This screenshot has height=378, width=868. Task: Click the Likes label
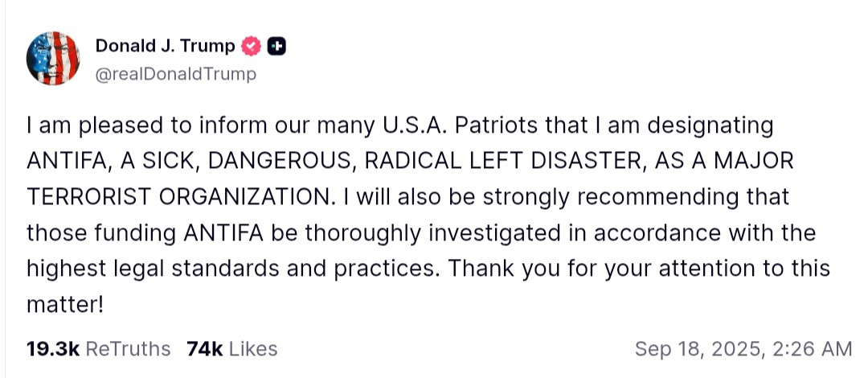[253, 349]
